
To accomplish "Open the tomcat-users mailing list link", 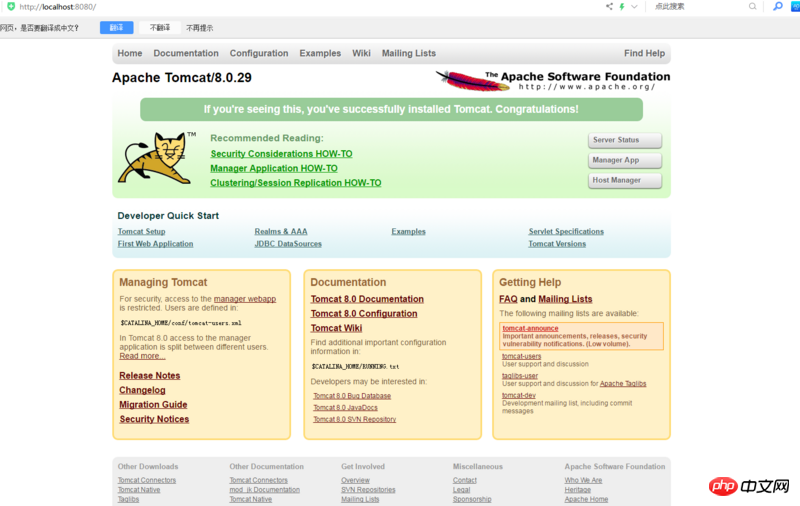I will (521, 356).
